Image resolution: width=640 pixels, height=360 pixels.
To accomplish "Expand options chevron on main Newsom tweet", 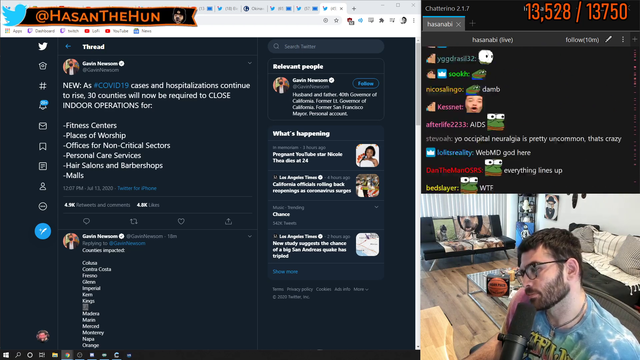I will point(249,63).
